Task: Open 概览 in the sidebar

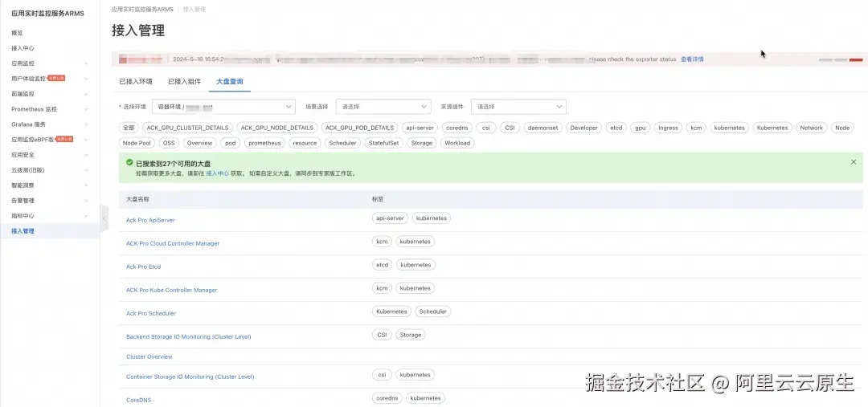Action: coord(17,33)
